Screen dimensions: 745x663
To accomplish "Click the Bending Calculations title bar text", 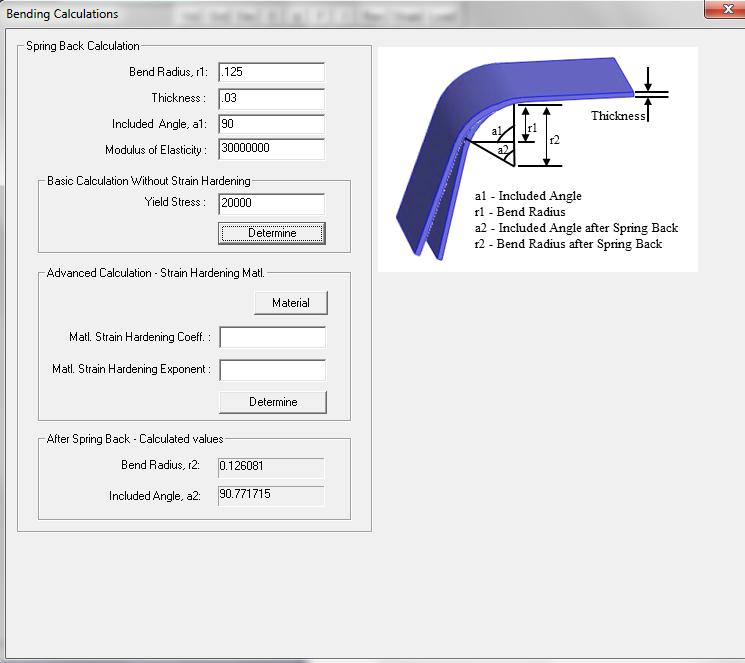I will click(62, 14).
